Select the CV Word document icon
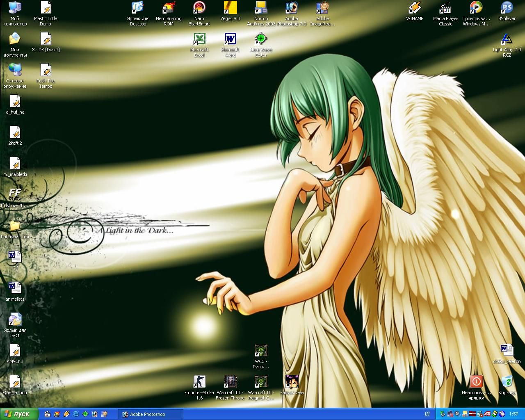The height and width of the screenshot is (420, 525). (15, 260)
